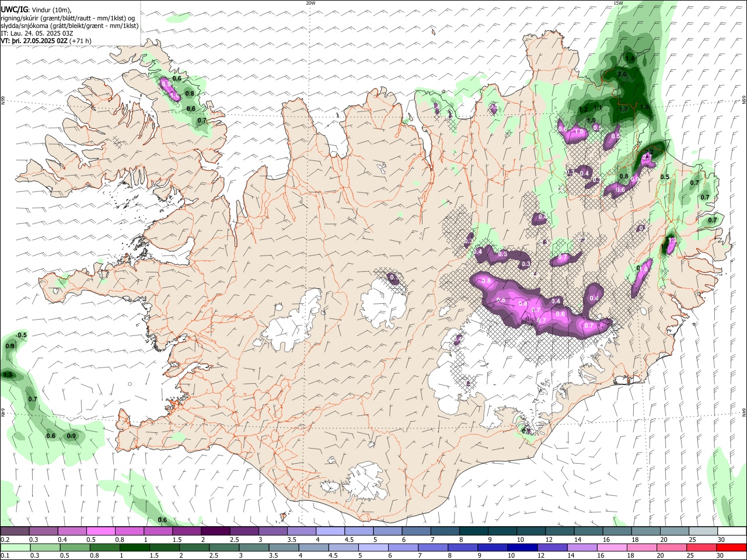Viewport: 747px width, 560px height.
Task: Click the 0.2 label in snow legend
Action: tap(5, 540)
